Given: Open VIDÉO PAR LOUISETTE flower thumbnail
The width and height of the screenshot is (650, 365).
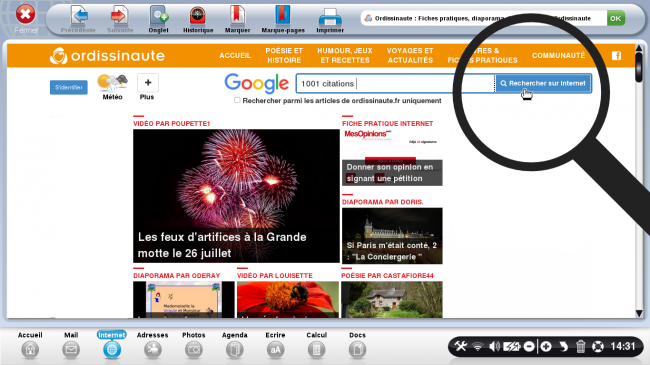Looking at the screenshot, I should point(288,299).
